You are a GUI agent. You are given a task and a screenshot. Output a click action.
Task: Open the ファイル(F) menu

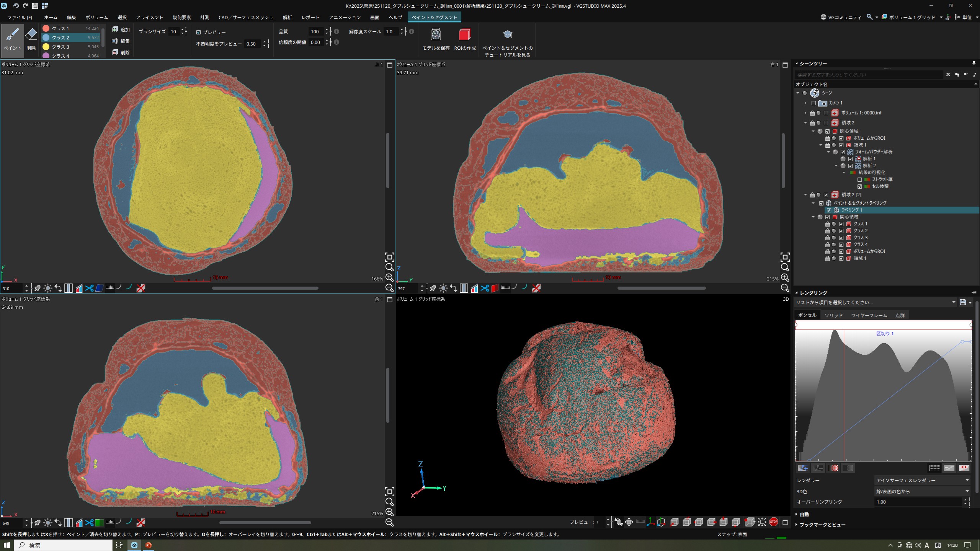(20, 17)
